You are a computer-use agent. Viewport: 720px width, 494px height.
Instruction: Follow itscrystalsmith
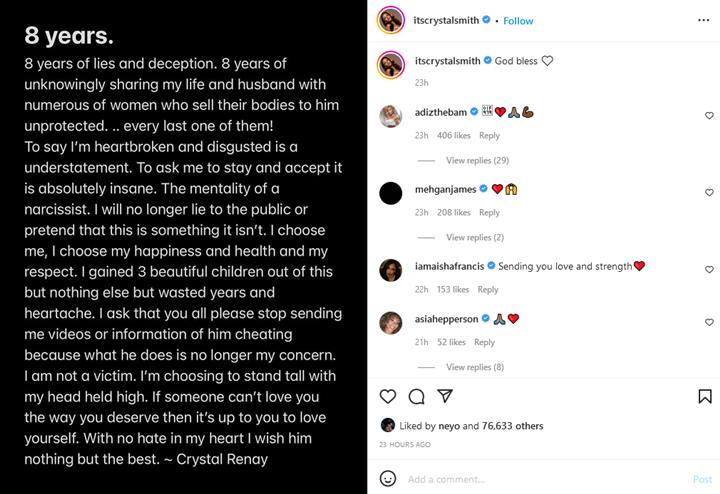click(x=518, y=21)
